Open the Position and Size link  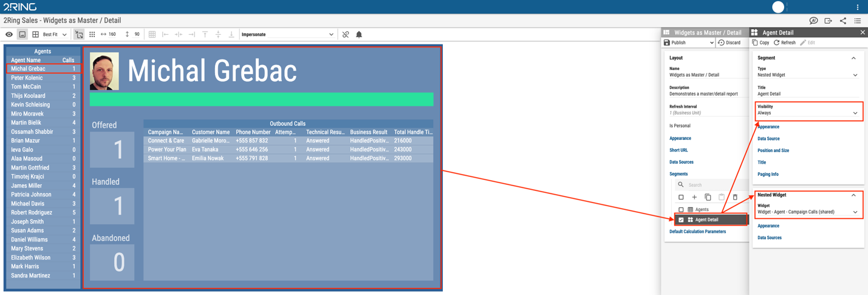tap(773, 150)
